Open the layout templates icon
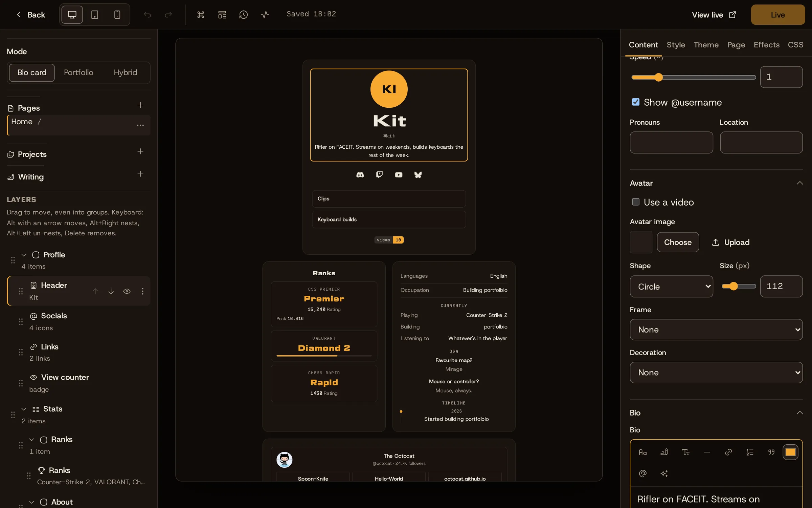812x508 pixels. click(222, 15)
